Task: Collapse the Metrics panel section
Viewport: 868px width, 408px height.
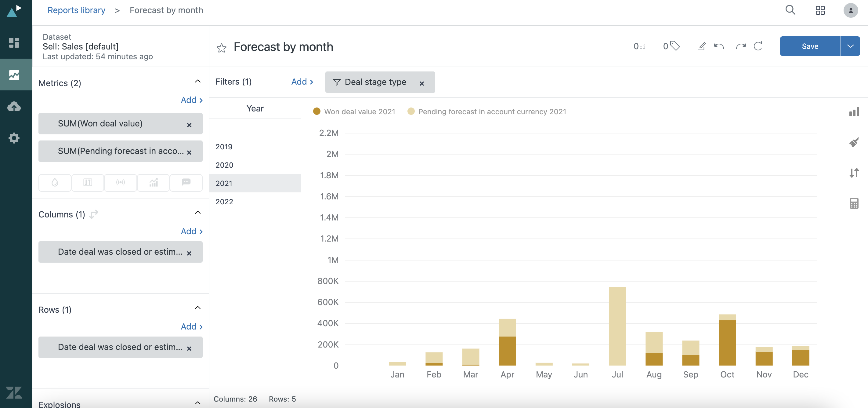Action: pyautogui.click(x=198, y=81)
